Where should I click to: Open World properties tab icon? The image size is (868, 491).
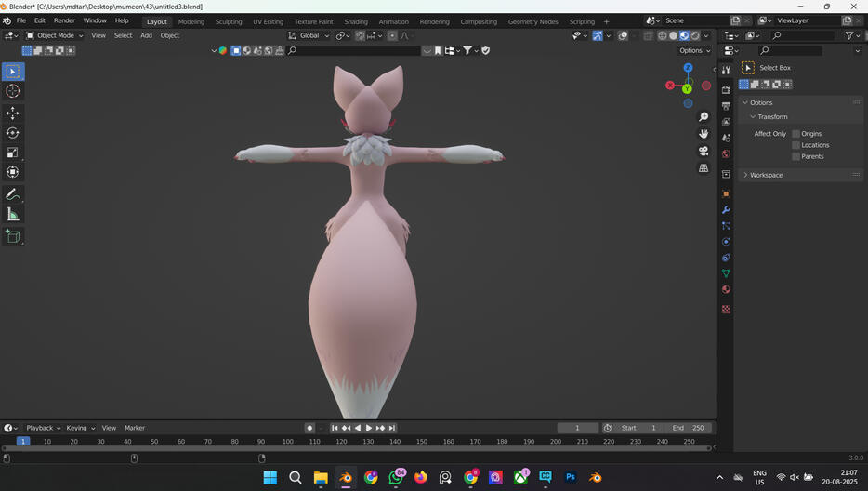pyautogui.click(x=727, y=154)
